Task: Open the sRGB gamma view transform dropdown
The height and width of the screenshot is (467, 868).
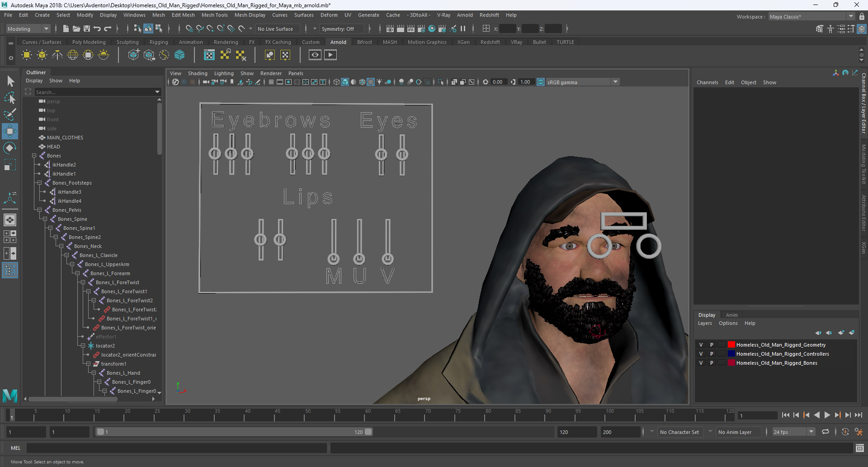Action: [x=583, y=82]
